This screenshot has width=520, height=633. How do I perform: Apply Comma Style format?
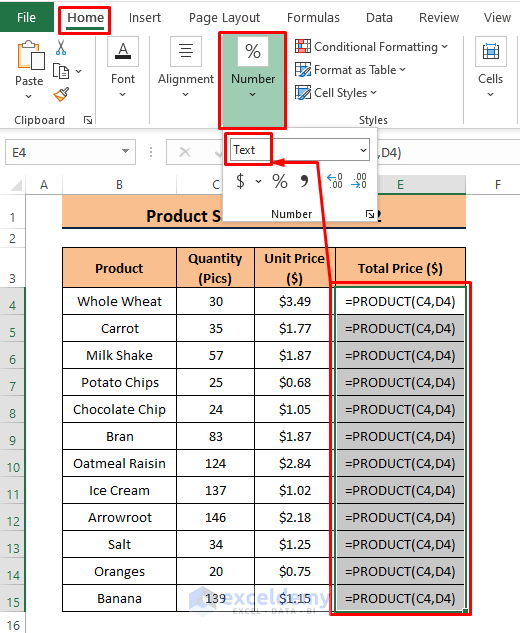pos(304,181)
